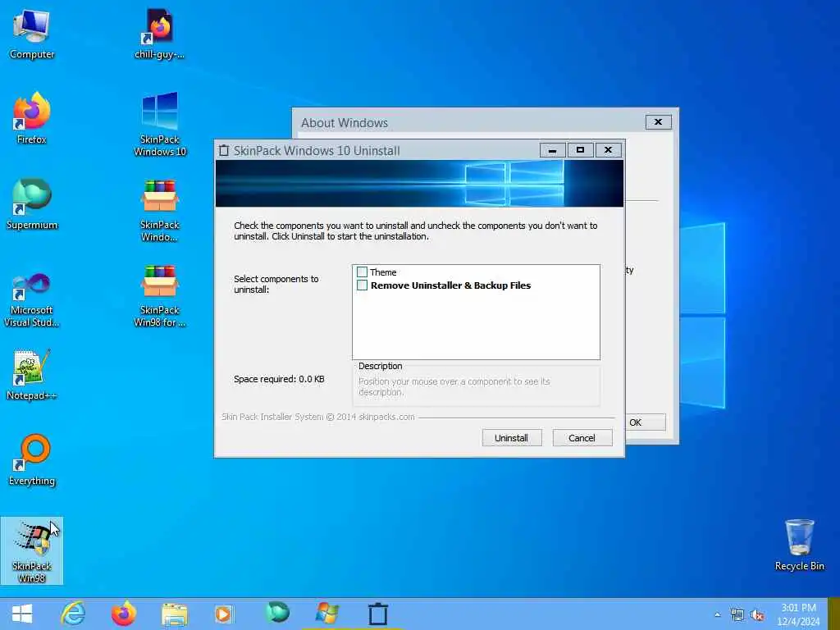The image size is (840, 630).
Task: Select the chill-guy desktop shortcut
Action: (160, 34)
